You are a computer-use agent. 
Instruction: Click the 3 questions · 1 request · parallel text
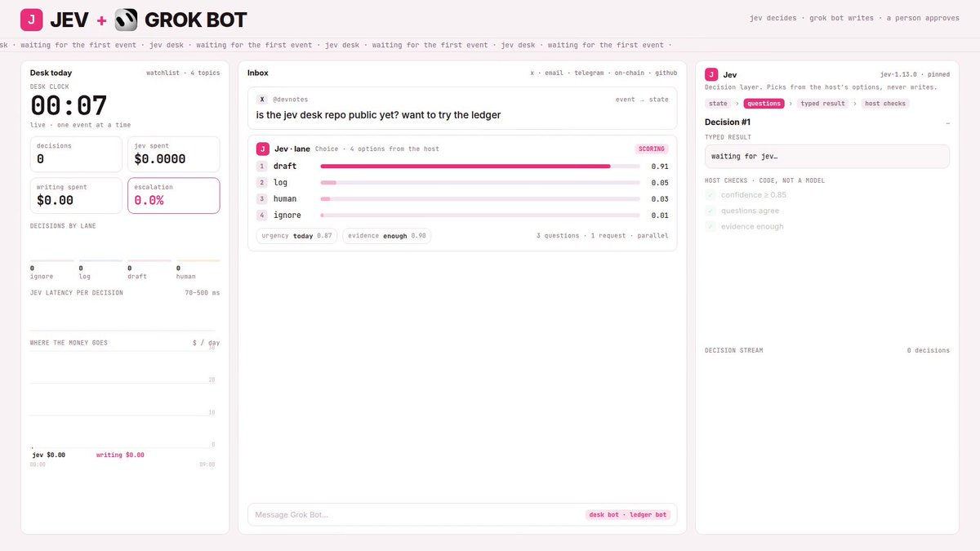pos(602,236)
